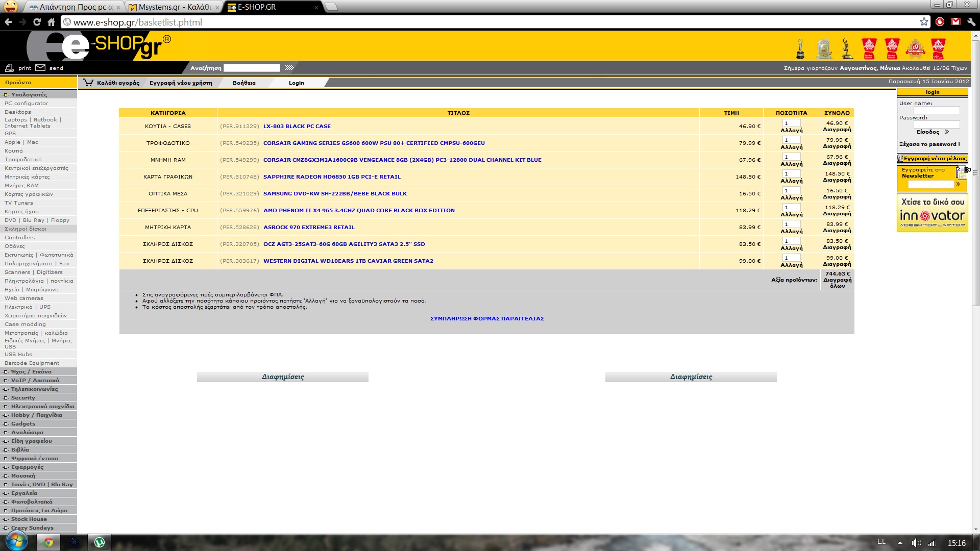
Task: Click ΣΥΜΠΛΗΡΩΣΗ ΦΟΡΜΑΣ ΠΑΡΑΓΓΕΛΙΑΣ link
Action: [x=487, y=319]
